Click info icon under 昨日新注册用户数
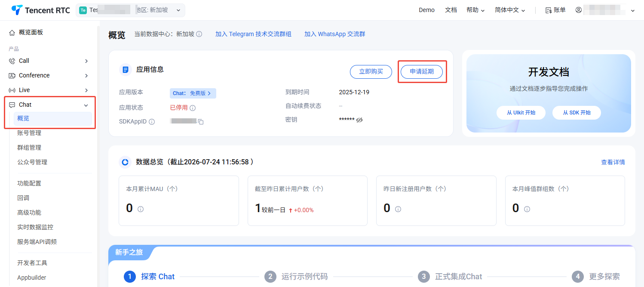Image resolution: width=644 pixels, height=287 pixels. pos(398,209)
